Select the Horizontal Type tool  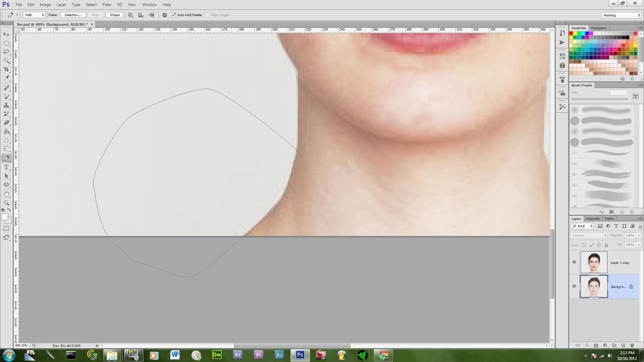pos(6,167)
